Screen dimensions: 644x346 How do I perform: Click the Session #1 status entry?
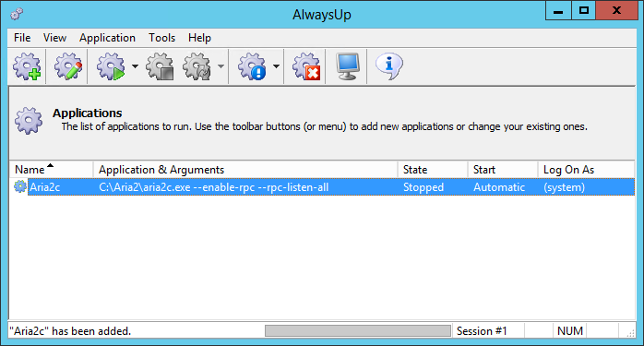pos(482,331)
